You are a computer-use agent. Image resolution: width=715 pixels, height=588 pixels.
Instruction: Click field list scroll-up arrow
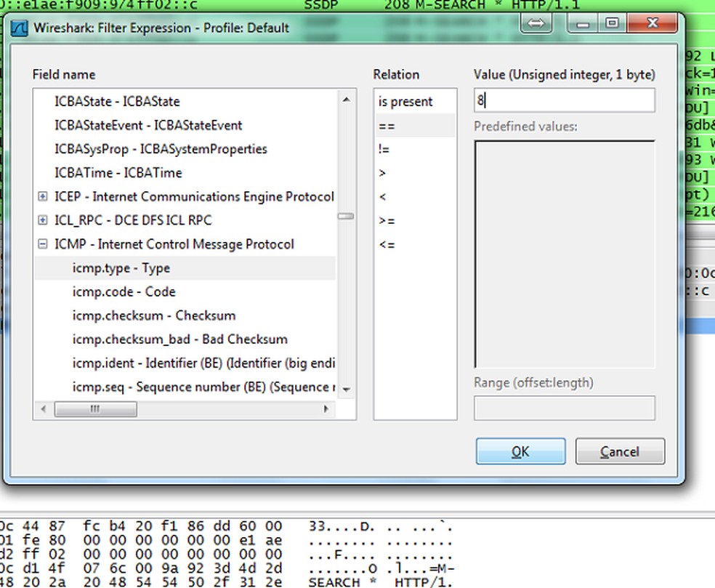(x=346, y=100)
